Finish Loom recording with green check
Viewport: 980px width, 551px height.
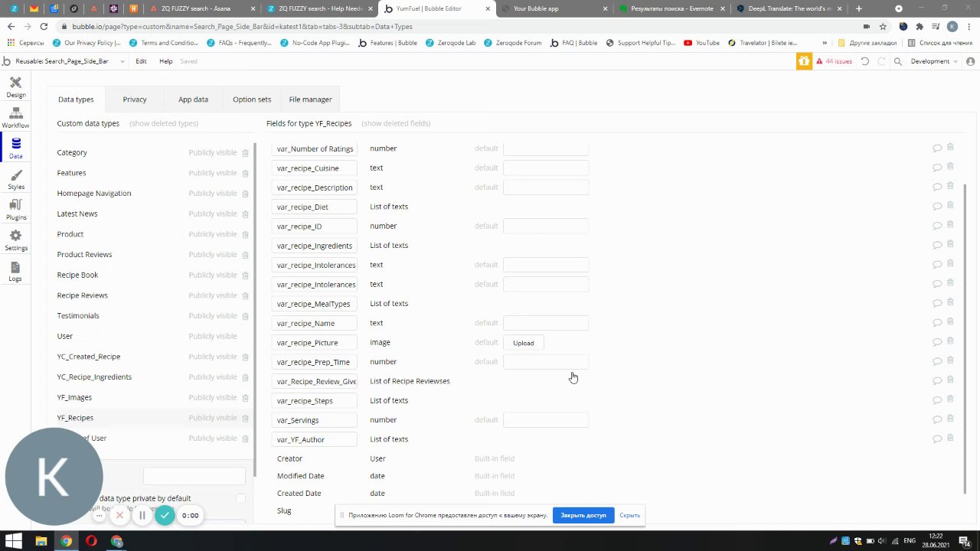click(165, 515)
